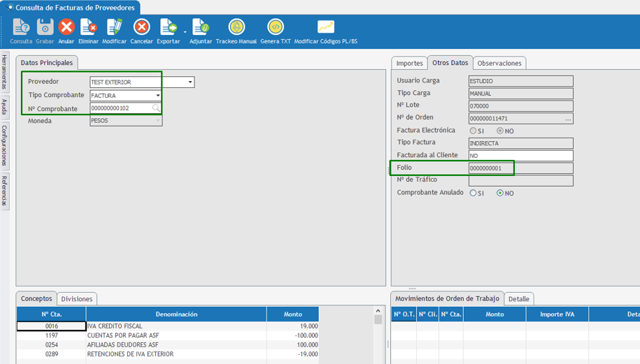Click the Exportar toolbar icon
The image size is (640, 364).
pyautogui.click(x=168, y=28)
